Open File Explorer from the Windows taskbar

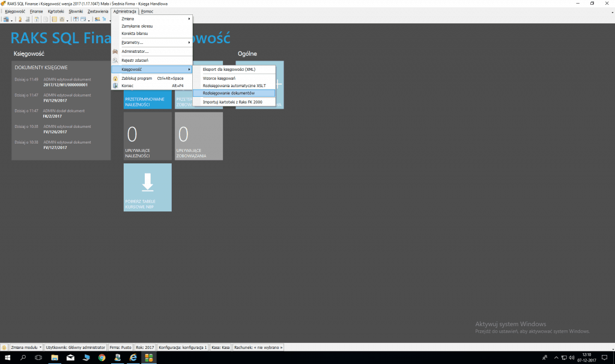pos(55,358)
